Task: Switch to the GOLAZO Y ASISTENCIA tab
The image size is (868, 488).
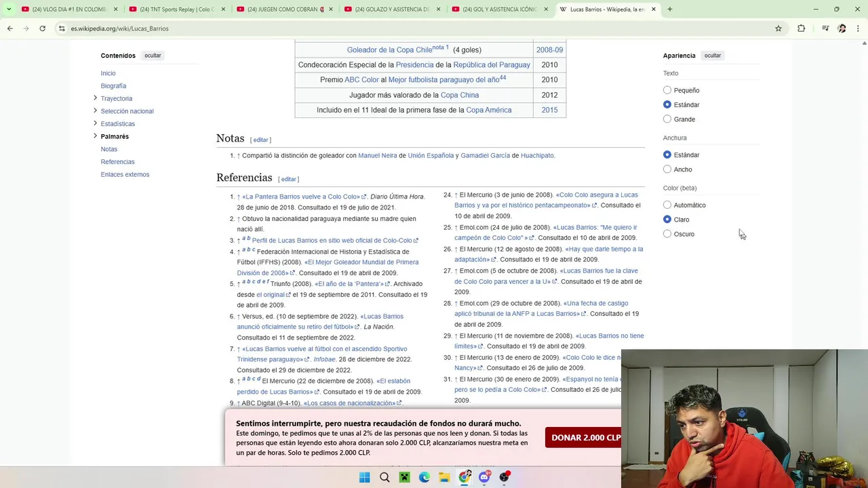Action: click(390, 9)
